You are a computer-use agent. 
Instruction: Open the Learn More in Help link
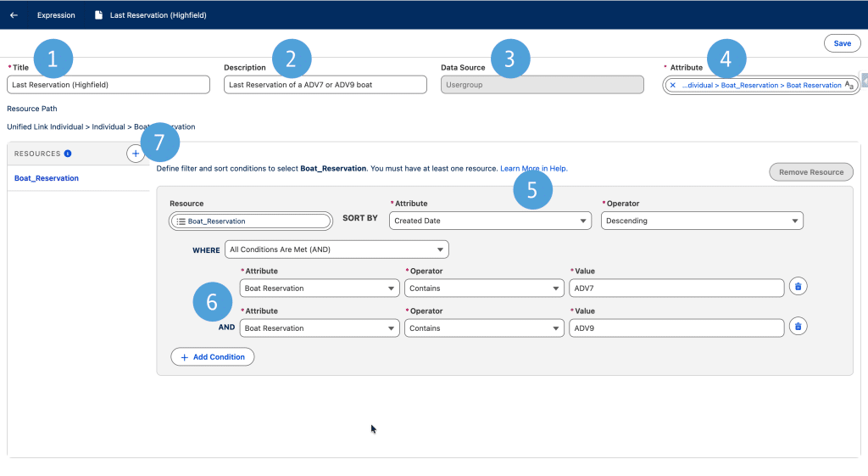[x=533, y=169]
